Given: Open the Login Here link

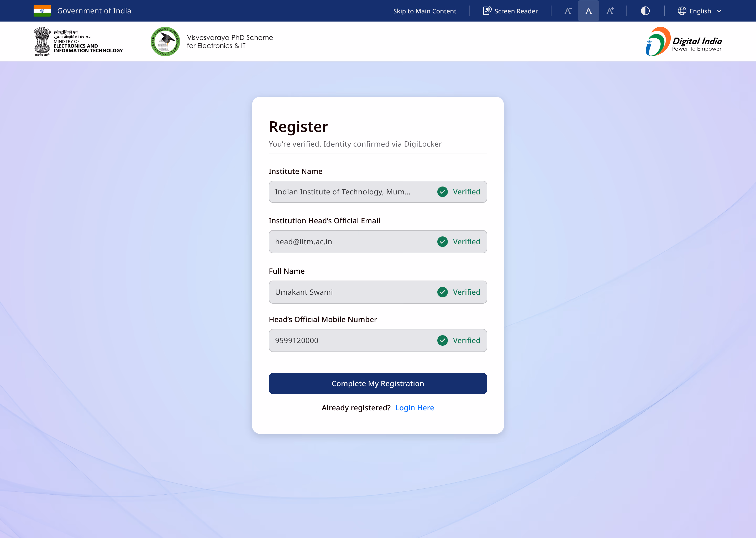Looking at the screenshot, I should tap(414, 407).
